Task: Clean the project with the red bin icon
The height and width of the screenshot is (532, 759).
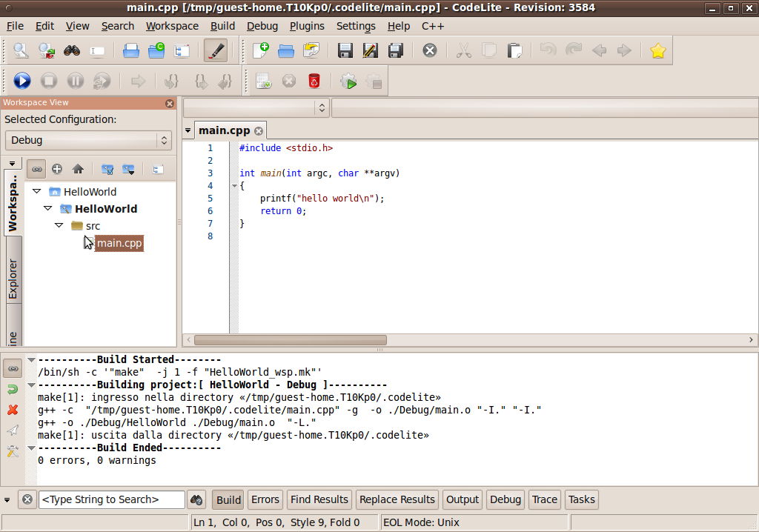Action: click(x=314, y=82)
